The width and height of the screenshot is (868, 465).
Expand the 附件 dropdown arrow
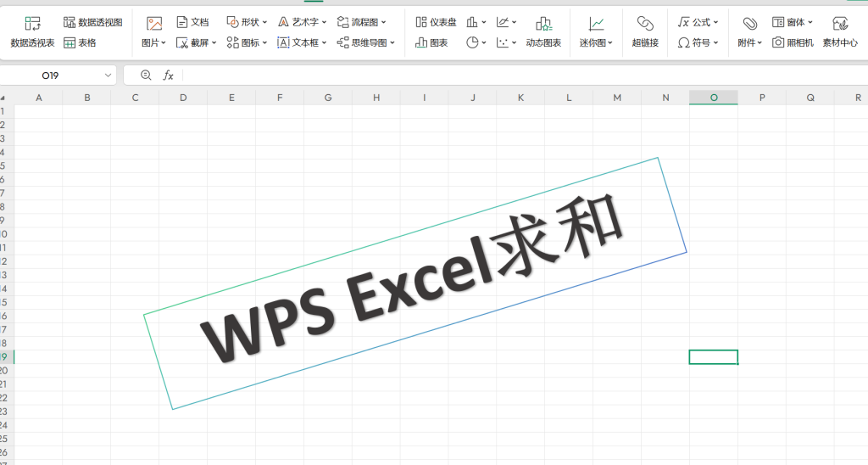pyautogui.click(x=759, y=42)
